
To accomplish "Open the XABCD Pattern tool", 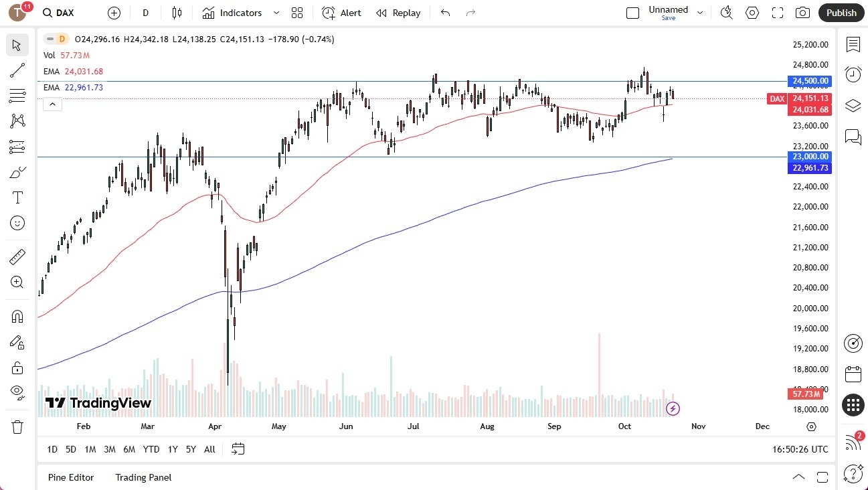I will tap(17, 121).
